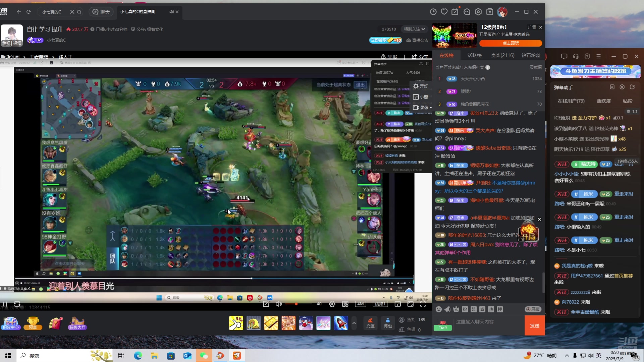This screenshot has width=644, height=362.
Task: Open the messages chat-bubble icon
Action: [467, 12]
